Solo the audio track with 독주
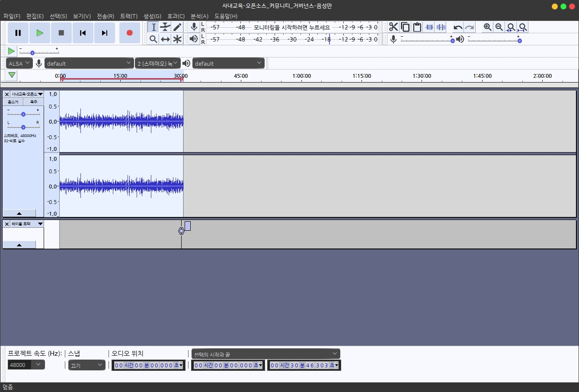Viewport: 579px width, 392px height. click(34, 102)
